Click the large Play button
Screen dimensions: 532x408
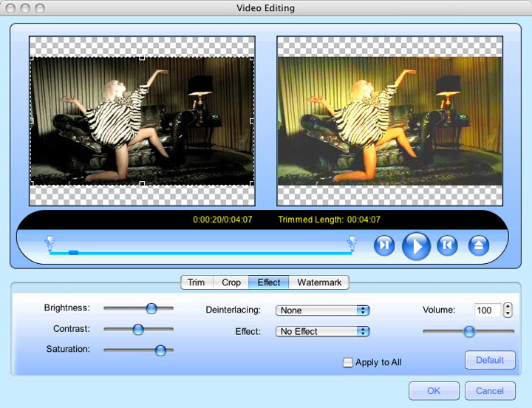click(416, 245)
